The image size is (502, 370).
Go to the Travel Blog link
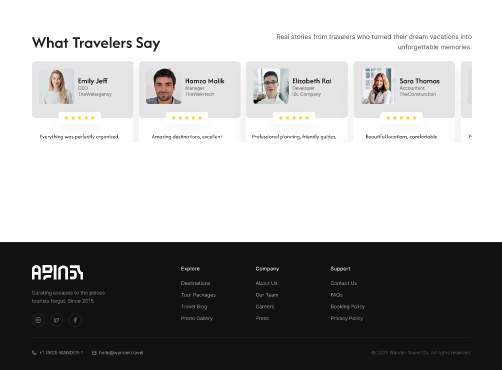click(194, 307)
